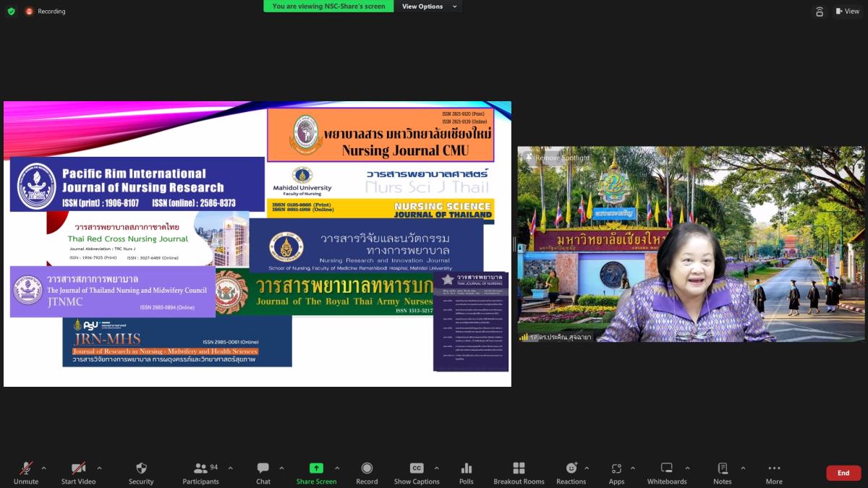Click the green encryption shield icon

coord(11,11)
